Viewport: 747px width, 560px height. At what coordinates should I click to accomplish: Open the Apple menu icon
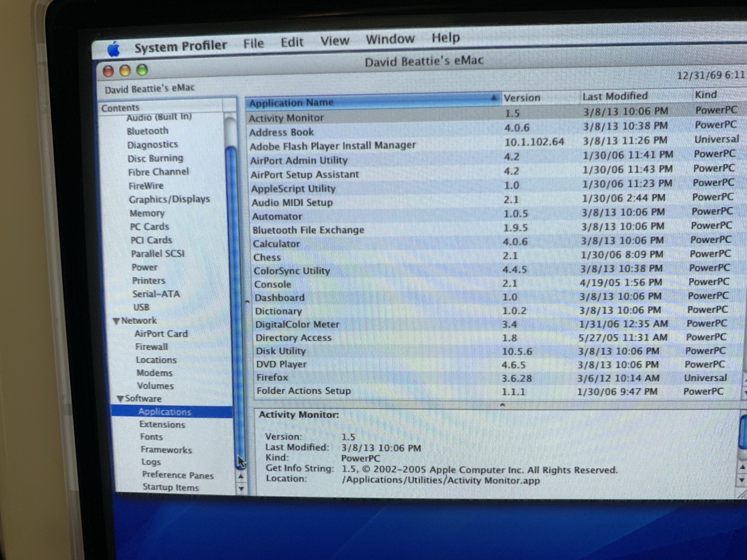pyautogui.click(x=113, y=49)
